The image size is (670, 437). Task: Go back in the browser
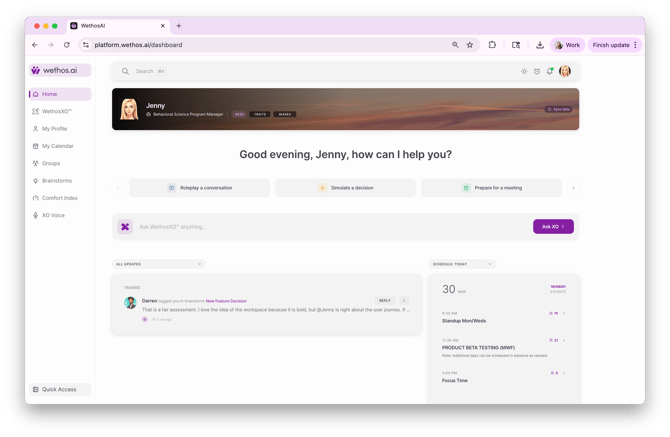tap(35, 45)
